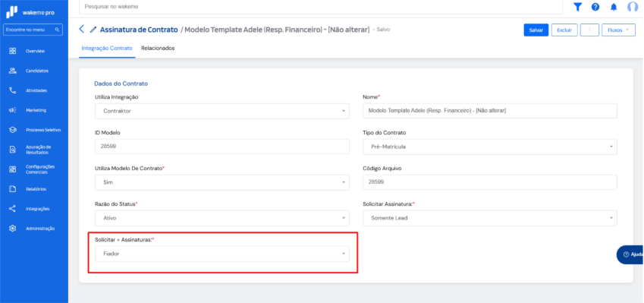Open the Fluxos dropdown button
The width and height of the screenshot is (644, 303).
pos(618,30)
